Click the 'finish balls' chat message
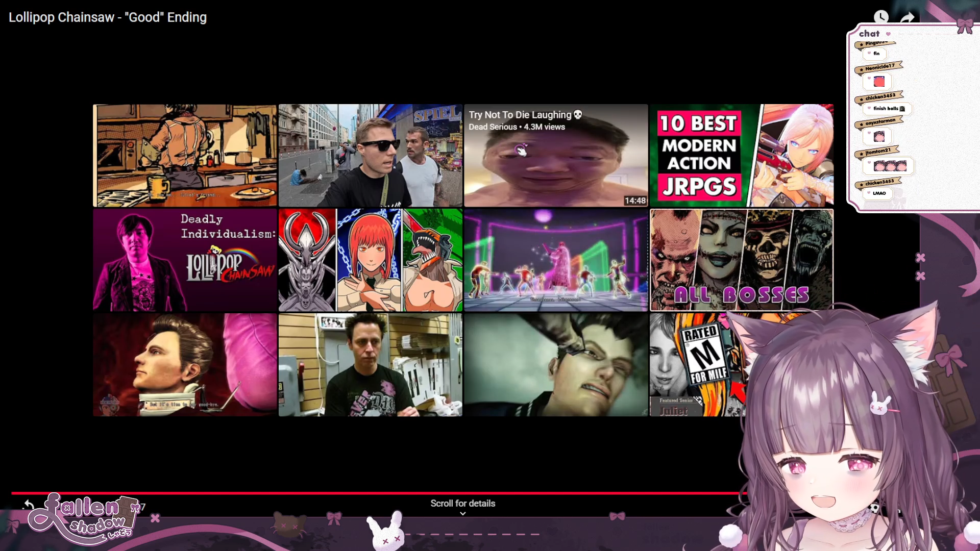 pos(888,108)
